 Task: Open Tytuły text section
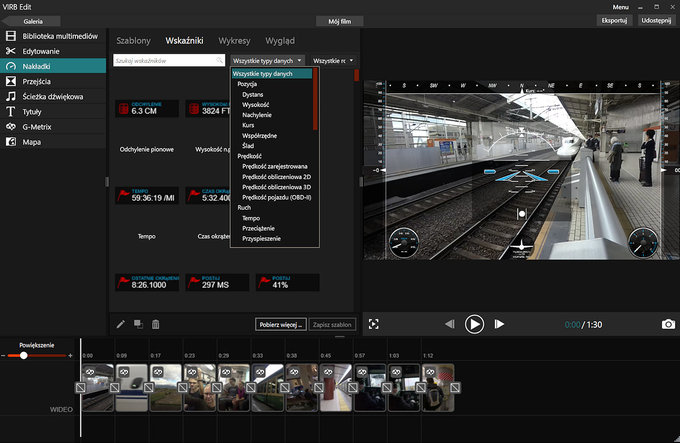(53, 111)
